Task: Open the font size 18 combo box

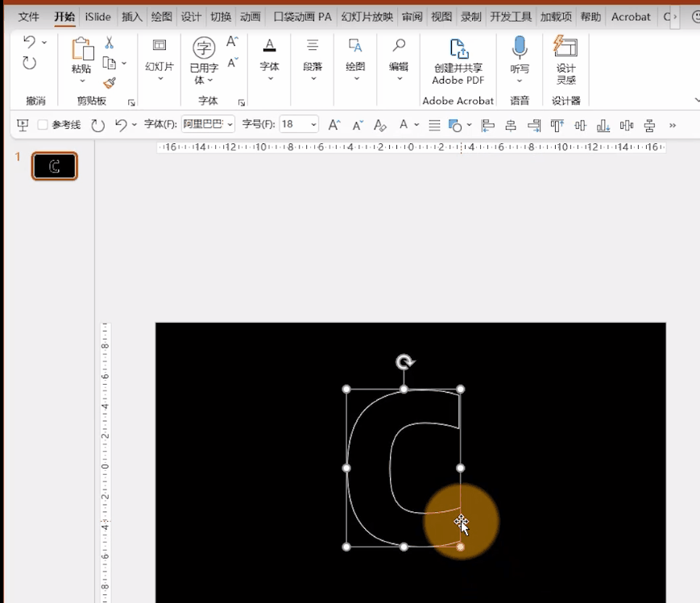Action: tap(299, 124)
